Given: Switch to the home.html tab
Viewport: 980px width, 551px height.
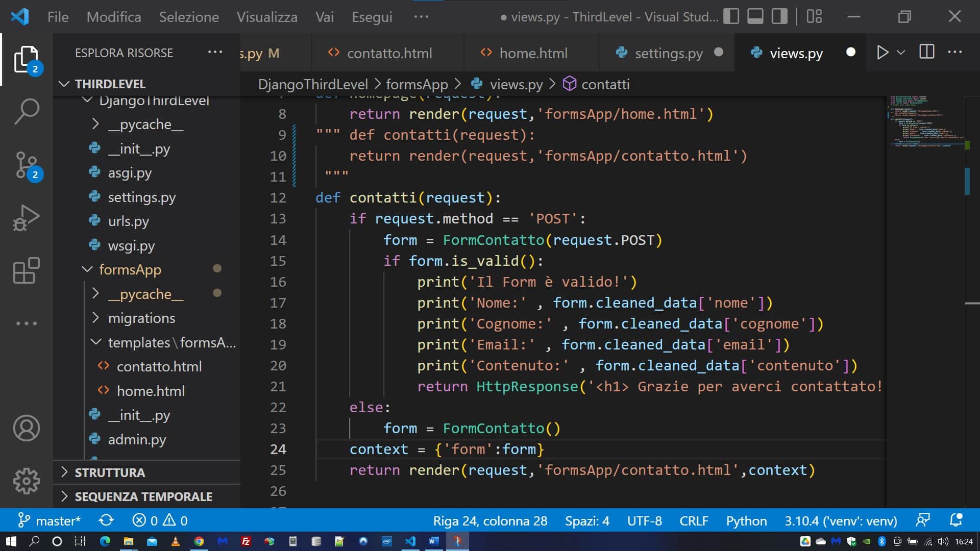Looking at the screenshot, I should pyautogui.click(x=532, y=53).
